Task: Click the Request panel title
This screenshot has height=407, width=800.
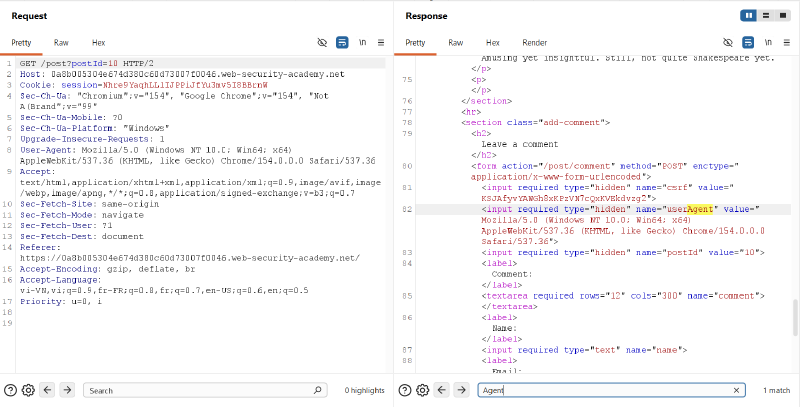Action: [29, 16]
